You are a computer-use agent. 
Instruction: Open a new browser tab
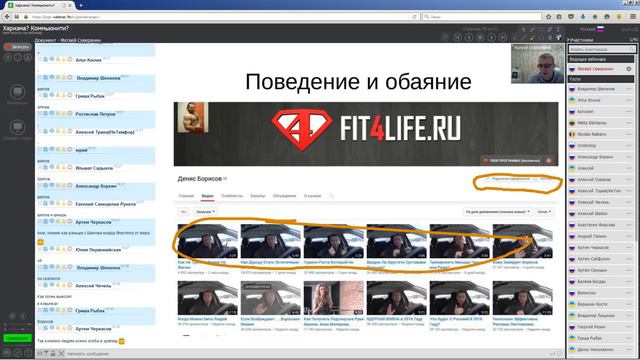(81, 5)
